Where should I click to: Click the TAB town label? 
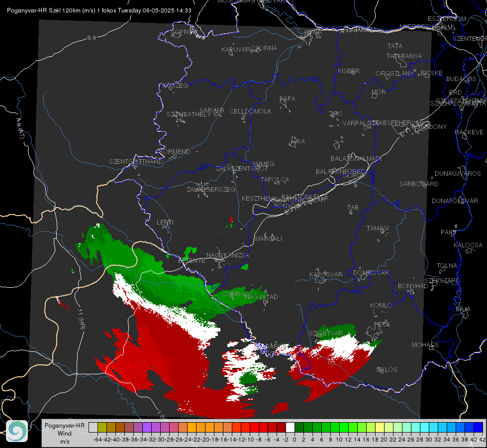[353, 208]
